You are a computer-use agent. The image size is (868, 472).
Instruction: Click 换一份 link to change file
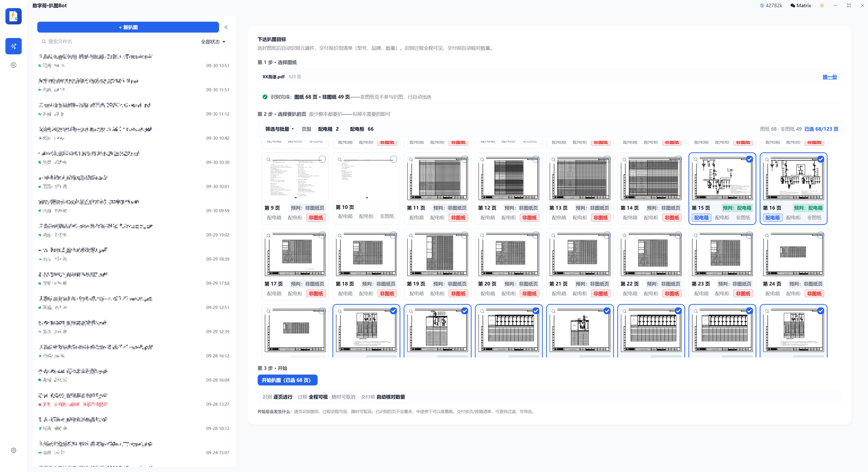pyautogui.click(x=830, y=77)
